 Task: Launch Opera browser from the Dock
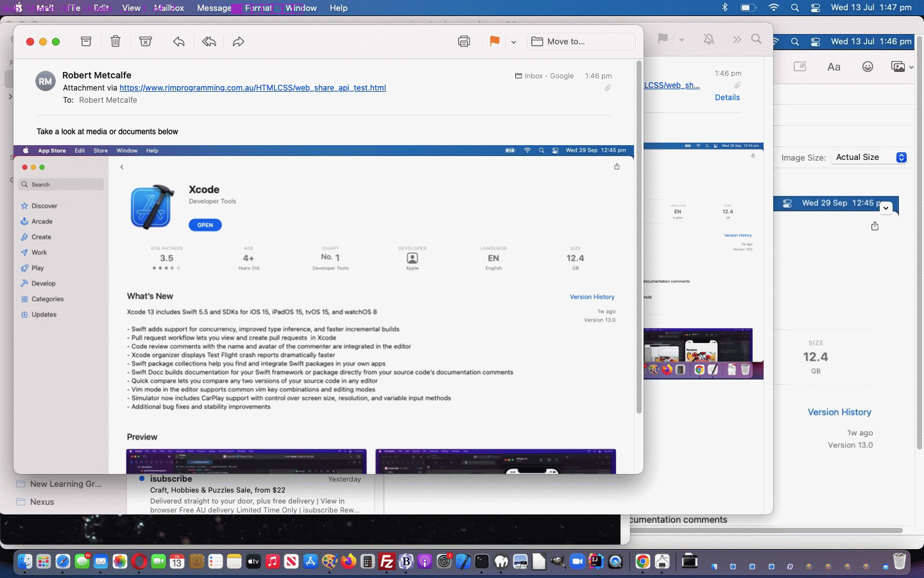(x=139, y=561)
